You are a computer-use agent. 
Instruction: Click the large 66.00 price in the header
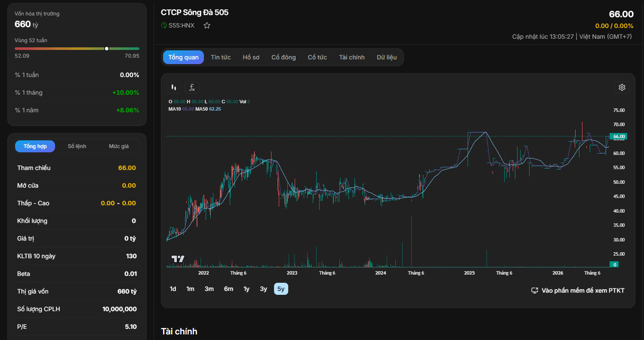tap(621, 14)
